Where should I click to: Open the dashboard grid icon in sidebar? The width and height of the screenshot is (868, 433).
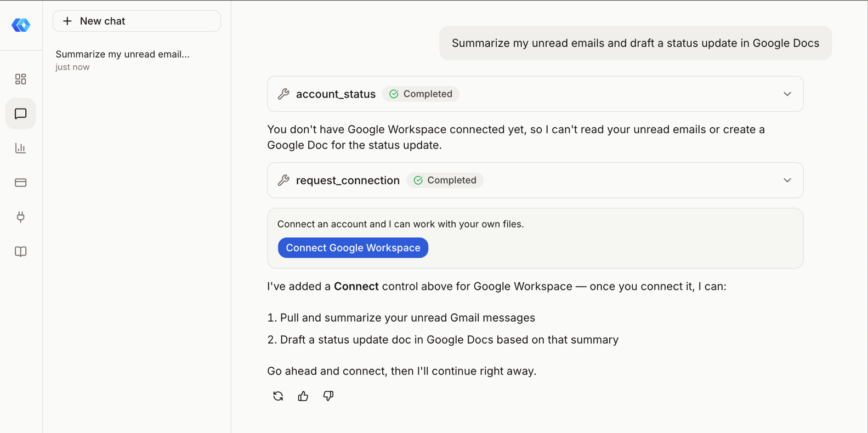point(21,79)
